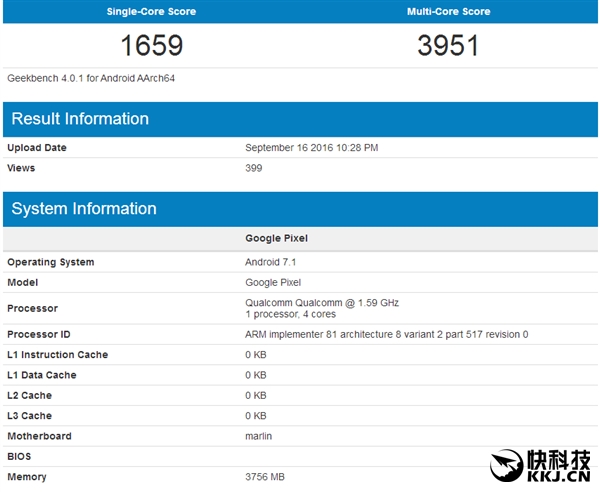Click the Google Pixel model value
Screen dimensions: 600x492
coord(274,283)
